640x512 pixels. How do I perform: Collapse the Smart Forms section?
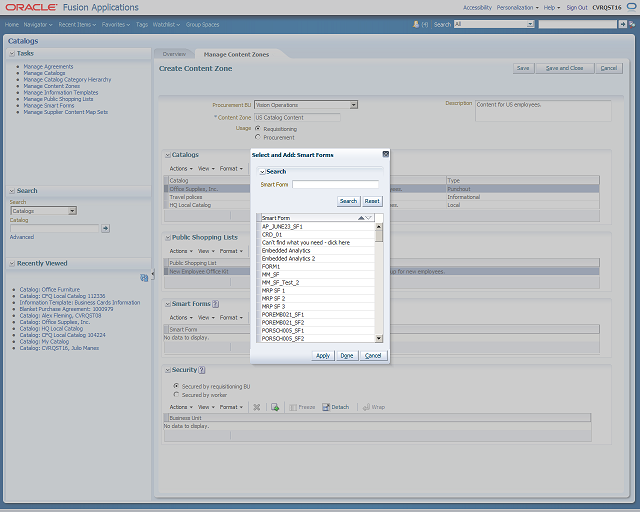[168, 304]
